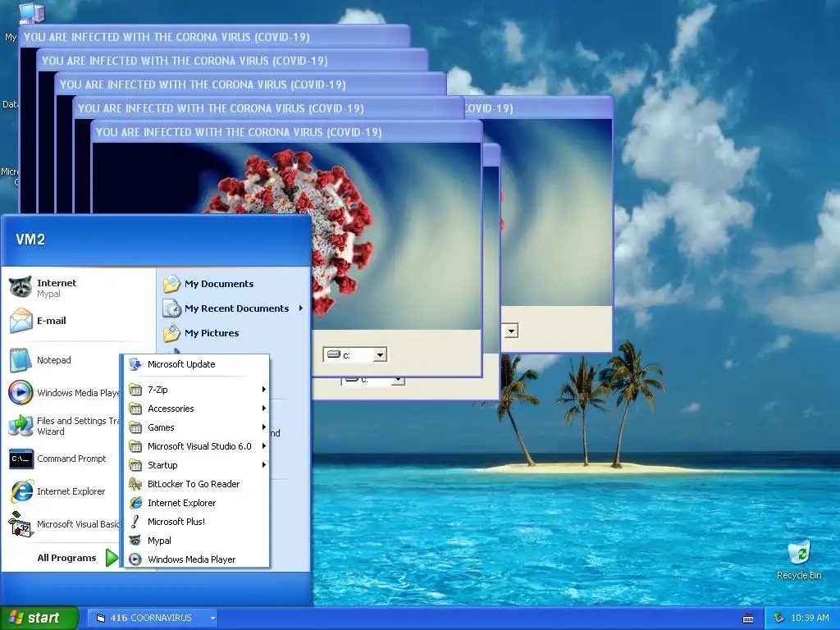Click the system tray icon beside clock

779,619
